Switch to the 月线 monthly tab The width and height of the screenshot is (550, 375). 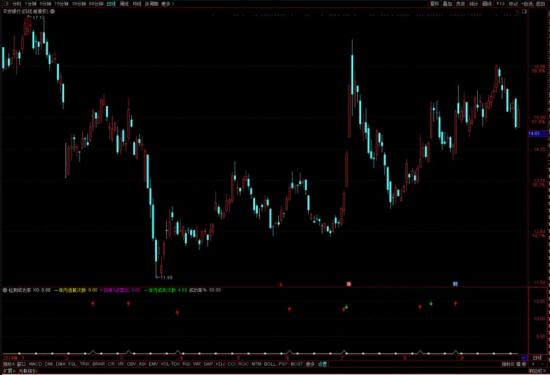[x=137, y=4]
